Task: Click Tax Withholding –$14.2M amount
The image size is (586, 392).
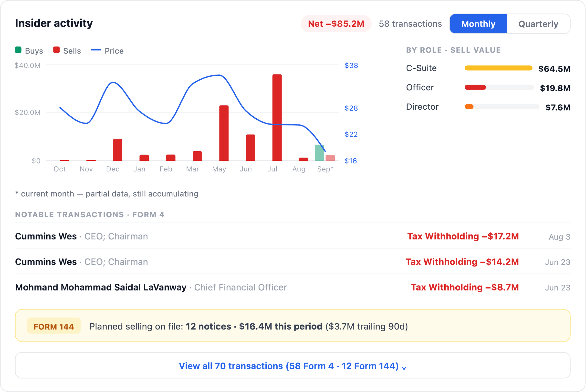Action: point(462,262)
